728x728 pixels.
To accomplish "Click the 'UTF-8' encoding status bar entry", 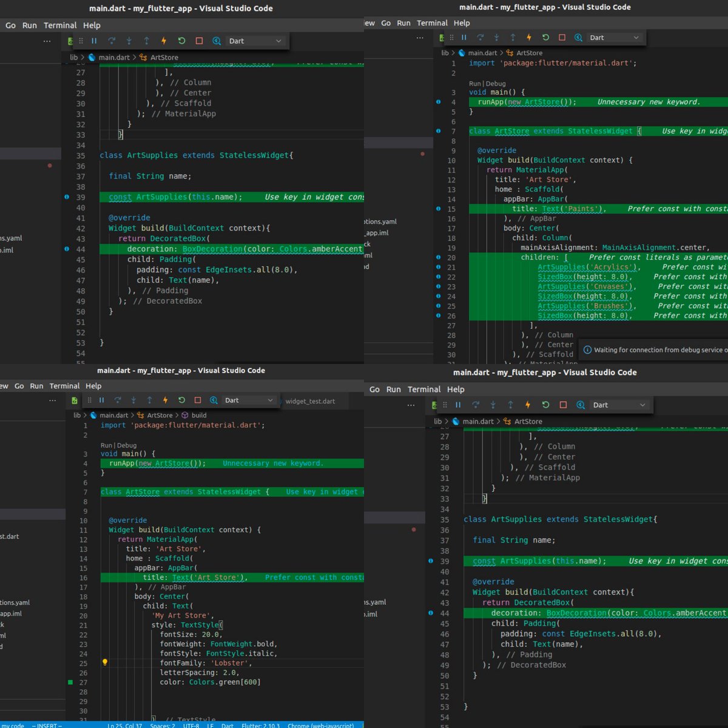I will tap(190, 725).
